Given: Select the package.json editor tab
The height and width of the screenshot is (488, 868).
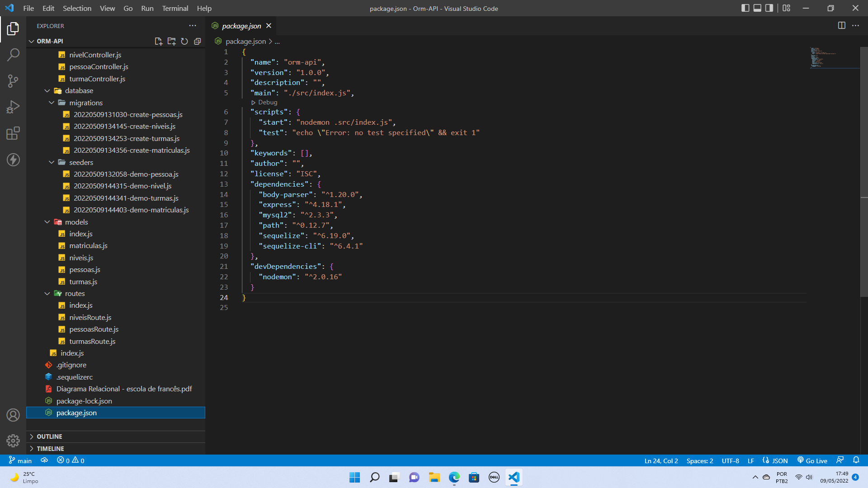Looking at the screenshot, I should point(241,26).
